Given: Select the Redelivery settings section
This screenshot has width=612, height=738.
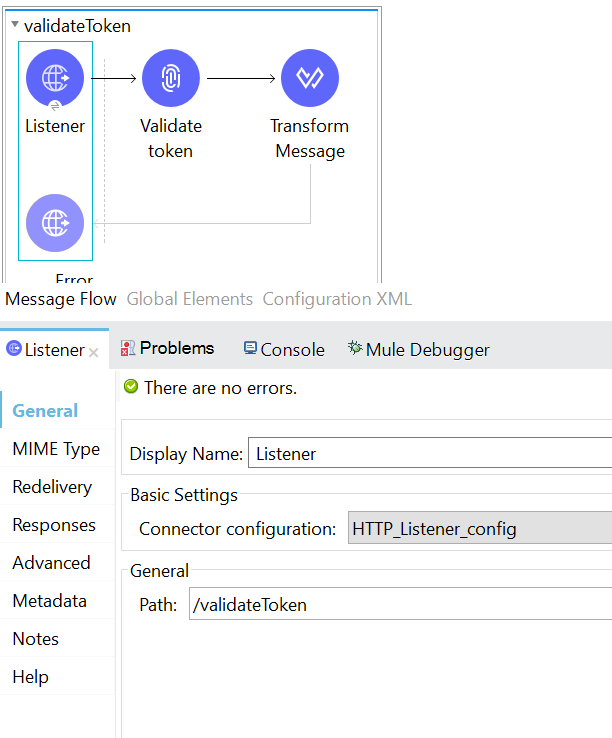Looking at the screenshot, I should pos(57,486).
